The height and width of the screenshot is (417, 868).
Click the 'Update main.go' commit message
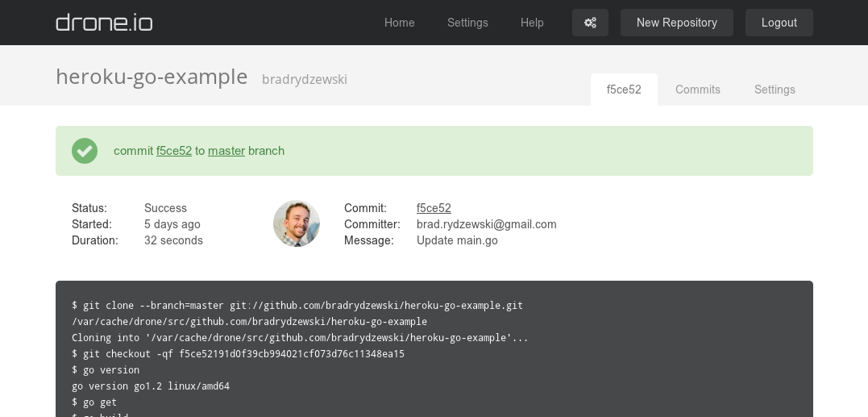pyautogui.click(x=457, y=240)
